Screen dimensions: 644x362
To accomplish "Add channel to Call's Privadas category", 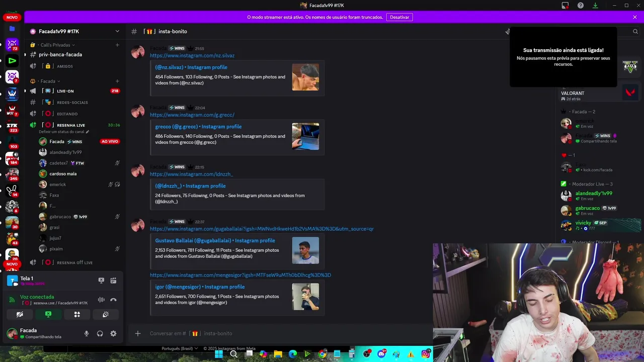I will click(117, 45).
